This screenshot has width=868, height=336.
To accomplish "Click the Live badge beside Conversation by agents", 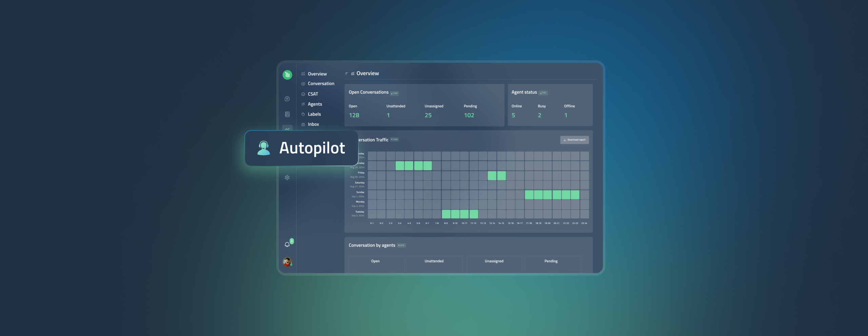I will coord(401,245).
